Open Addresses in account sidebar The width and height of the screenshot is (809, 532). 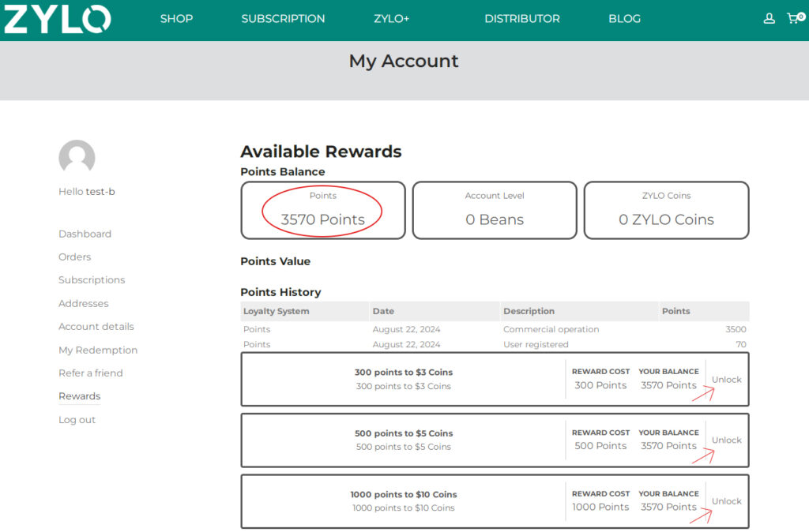click(x=83, y=303)
